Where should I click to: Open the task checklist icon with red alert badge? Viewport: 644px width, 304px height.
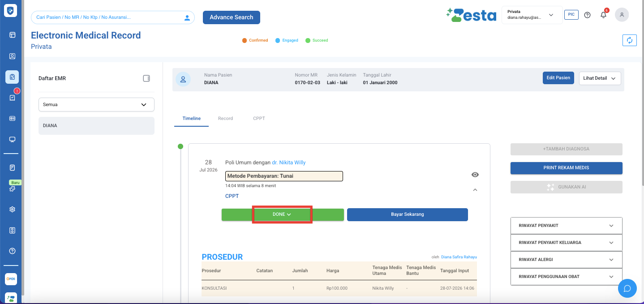click(12, 98)
